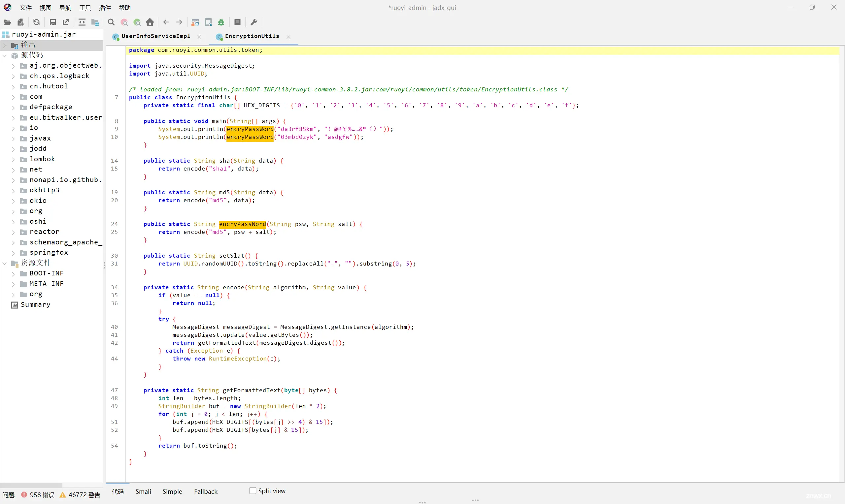Click the 代码 tab at bottom panel
Screen dimensions: 845x504
click(118, 491)
